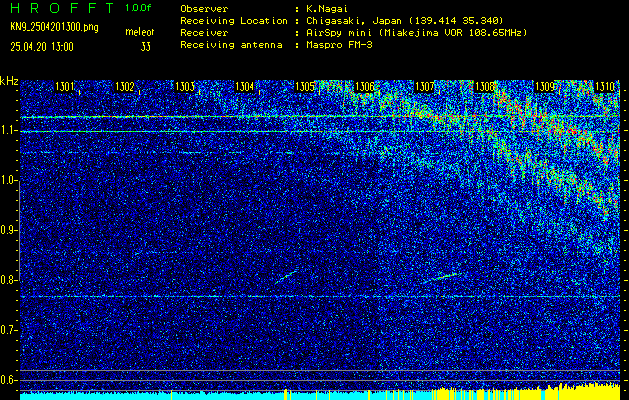
Task: Click the 1304 time marker
Action: tap(245, 87)
